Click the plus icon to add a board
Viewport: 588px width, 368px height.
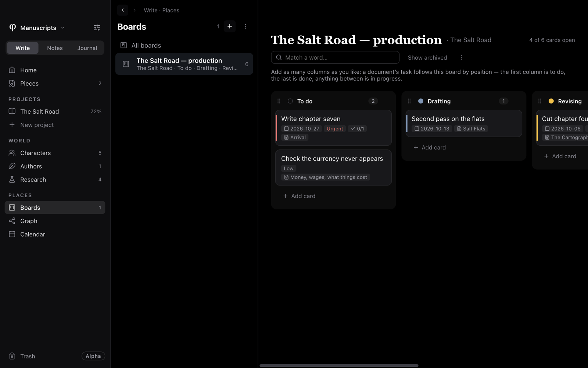(230, 26)
